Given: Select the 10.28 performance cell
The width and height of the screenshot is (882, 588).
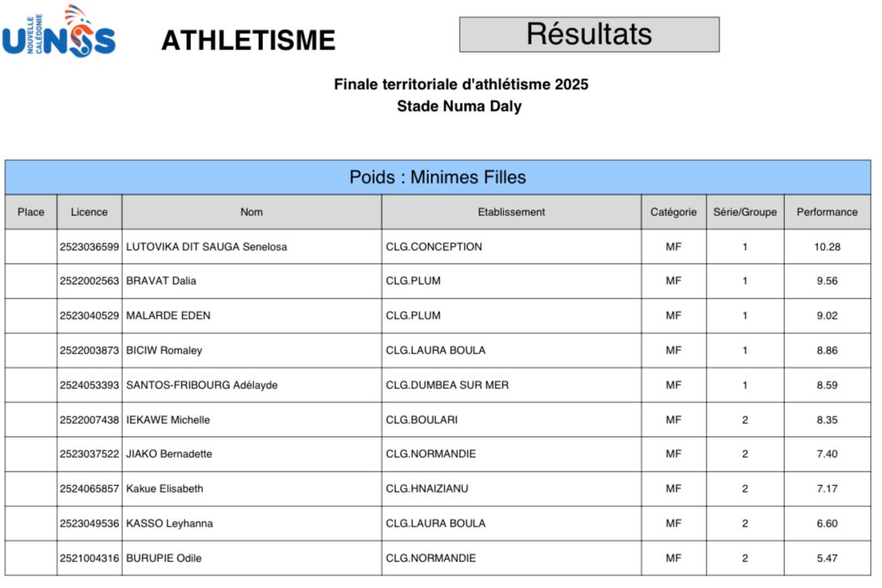Looking at the screenshot, I should pyautogui.click(x=827, y=247).
